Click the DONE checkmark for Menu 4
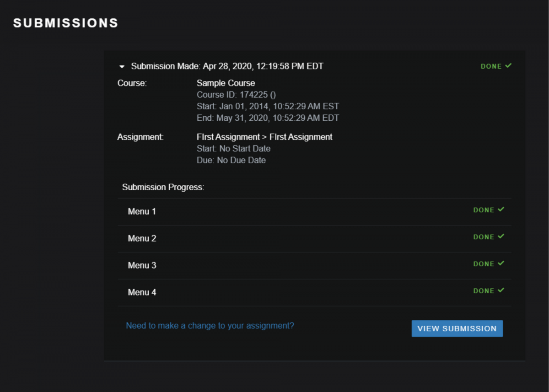 [x=502, y=290]
